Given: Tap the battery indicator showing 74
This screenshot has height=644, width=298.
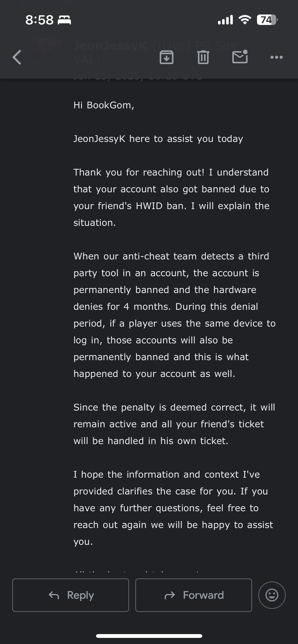Looking at the screenshot, I should 267,20.
